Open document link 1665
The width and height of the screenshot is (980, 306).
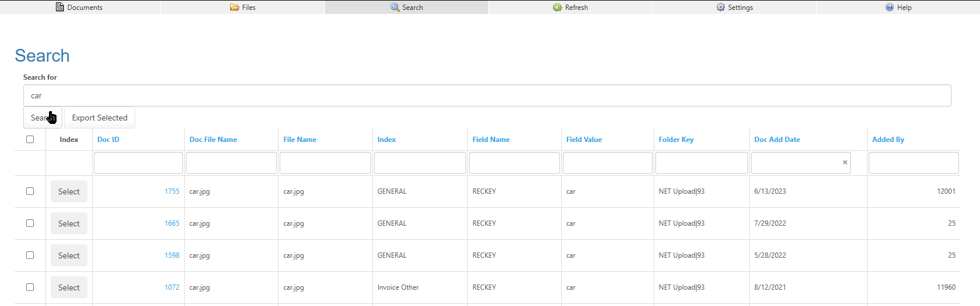(172, 223)
